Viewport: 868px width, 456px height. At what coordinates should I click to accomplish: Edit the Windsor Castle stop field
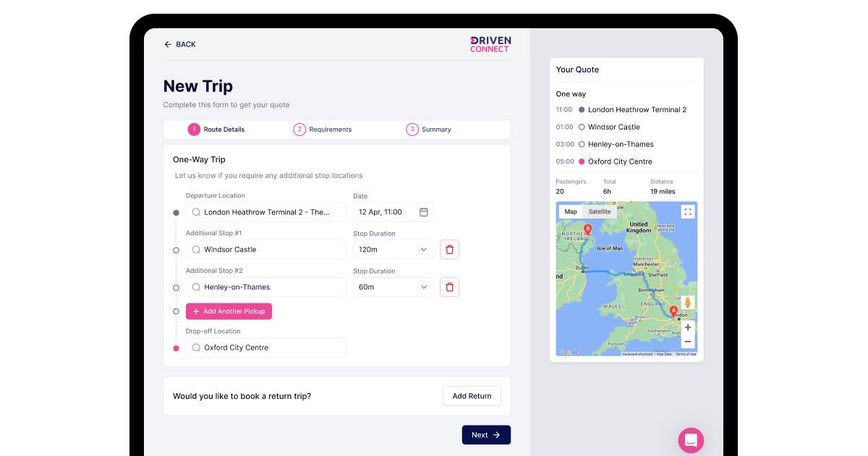point(266,250)
